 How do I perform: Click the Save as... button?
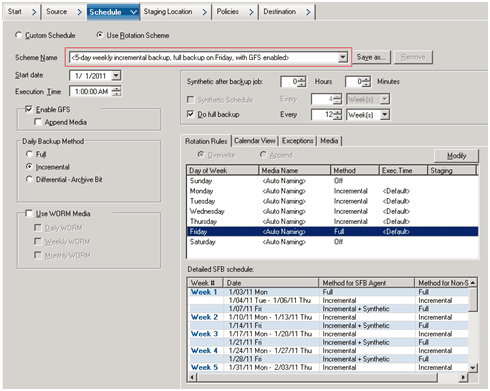click(371, 57)
